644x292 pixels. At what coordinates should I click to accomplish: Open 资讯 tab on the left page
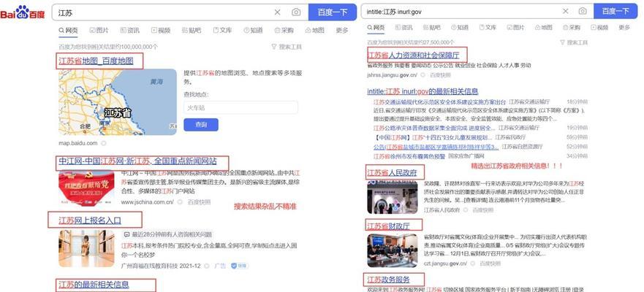coord(130,30)
